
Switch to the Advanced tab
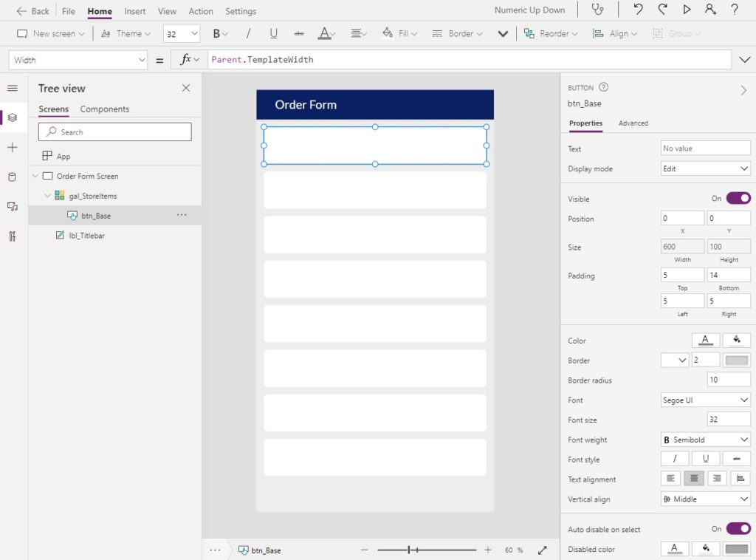633,123
